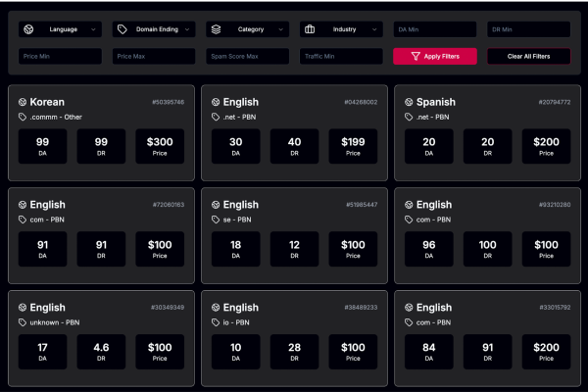The image size is (588, 392).
Task: Select the Spam Score Max field
Action: pyautogui.click(x=247, y=57)
